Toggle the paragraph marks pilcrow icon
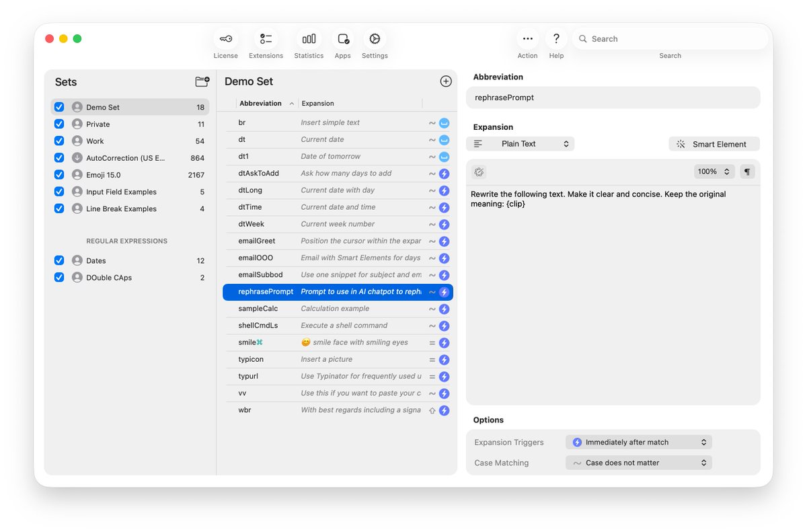Screen dimensions: 807x532 click(747, 172)
